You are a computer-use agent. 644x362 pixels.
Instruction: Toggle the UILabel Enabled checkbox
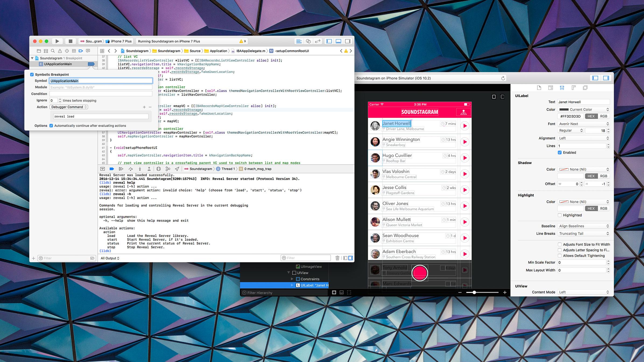[560, 152]
